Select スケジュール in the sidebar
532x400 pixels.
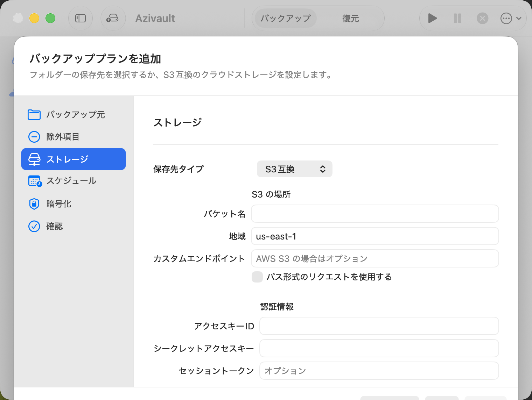pyautogui.click(x=73, y=181)
